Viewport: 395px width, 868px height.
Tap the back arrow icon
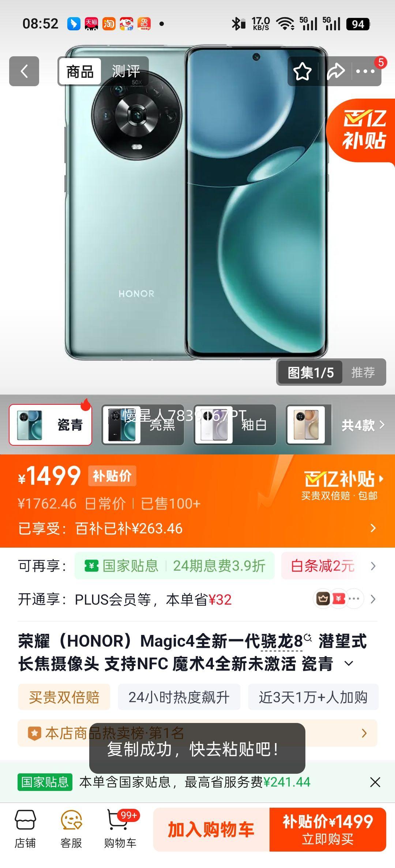(x=24, y=71)
